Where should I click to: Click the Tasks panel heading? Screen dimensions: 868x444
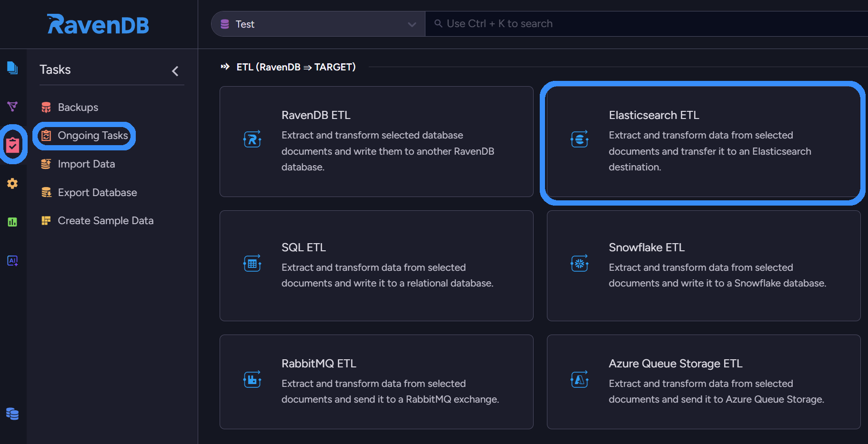point(55,69)
